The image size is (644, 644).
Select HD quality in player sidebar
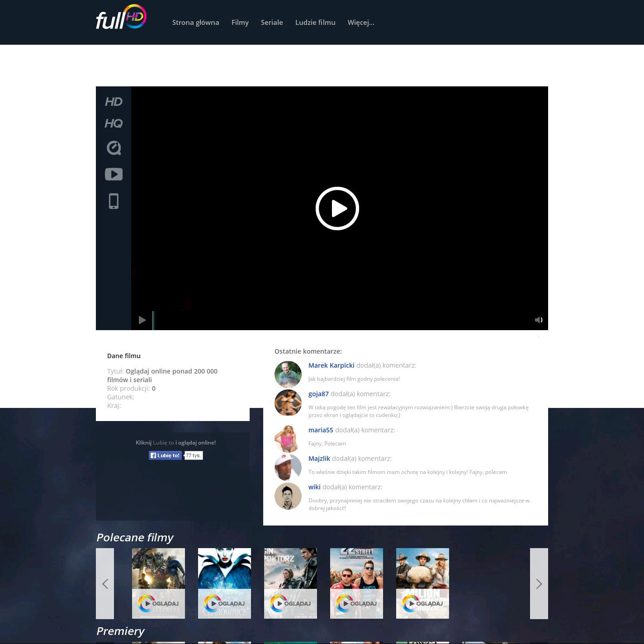(114, 102)
